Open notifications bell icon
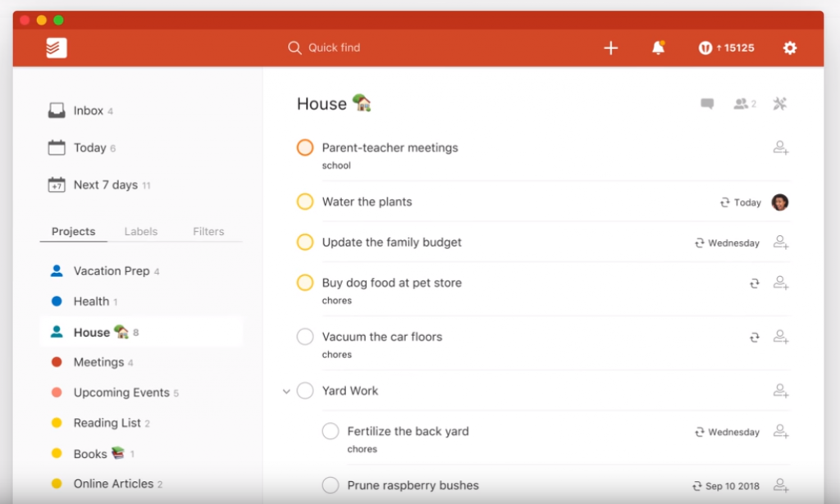Viewport: 840px width, 504px height. click(x=658, y=48)
